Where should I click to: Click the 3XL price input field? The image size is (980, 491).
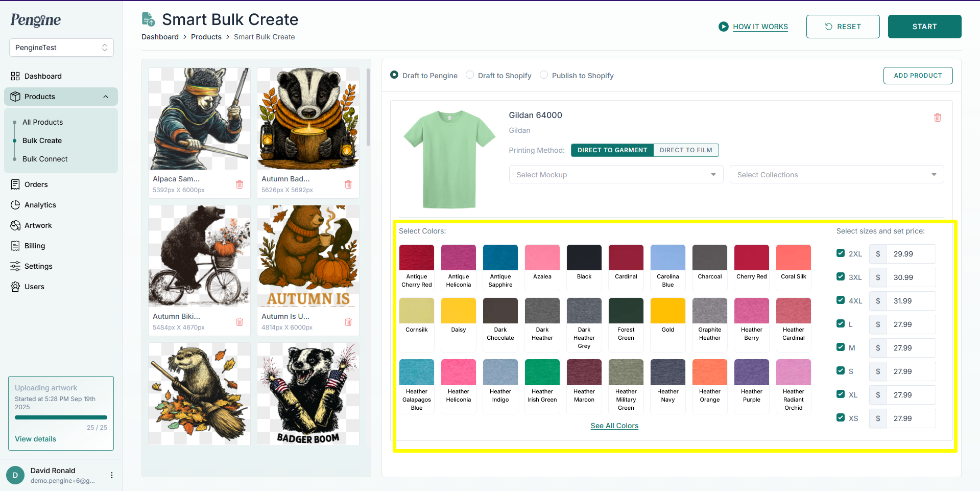tap(911, 277)
